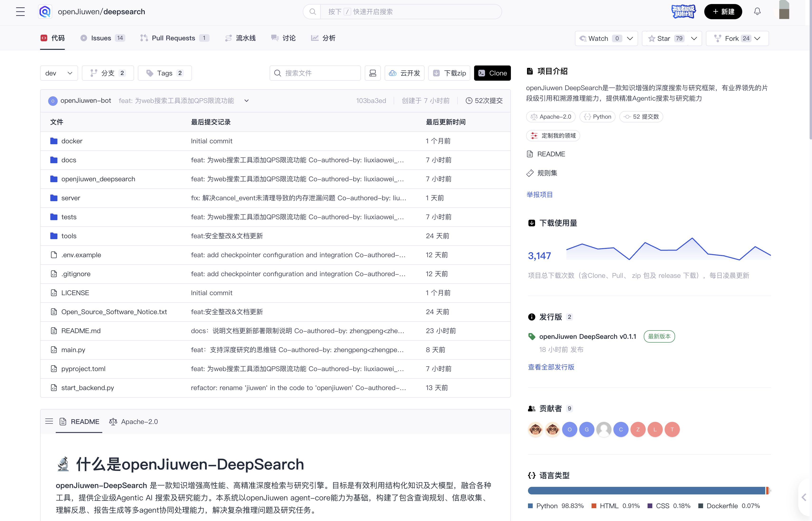Click the 云开发 cloud dev button

404,73
